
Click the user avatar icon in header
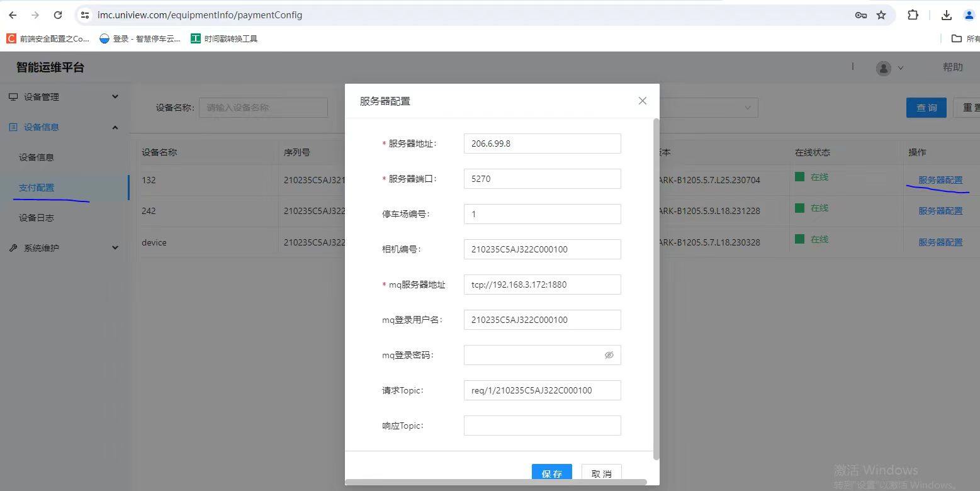[884, 68]
